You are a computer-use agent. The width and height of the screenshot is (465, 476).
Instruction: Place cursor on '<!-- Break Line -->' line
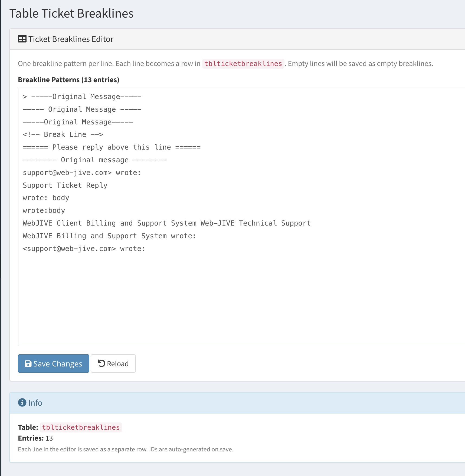(63, 134)
